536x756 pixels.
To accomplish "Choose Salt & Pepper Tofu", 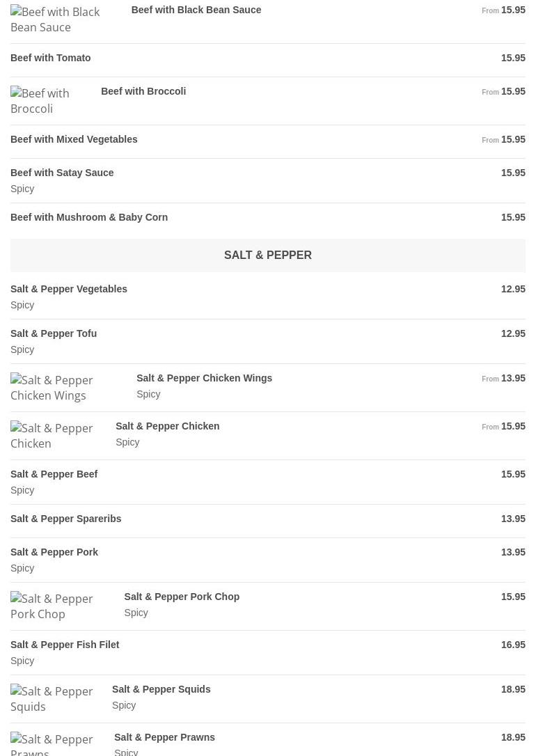I will [268, 341].
